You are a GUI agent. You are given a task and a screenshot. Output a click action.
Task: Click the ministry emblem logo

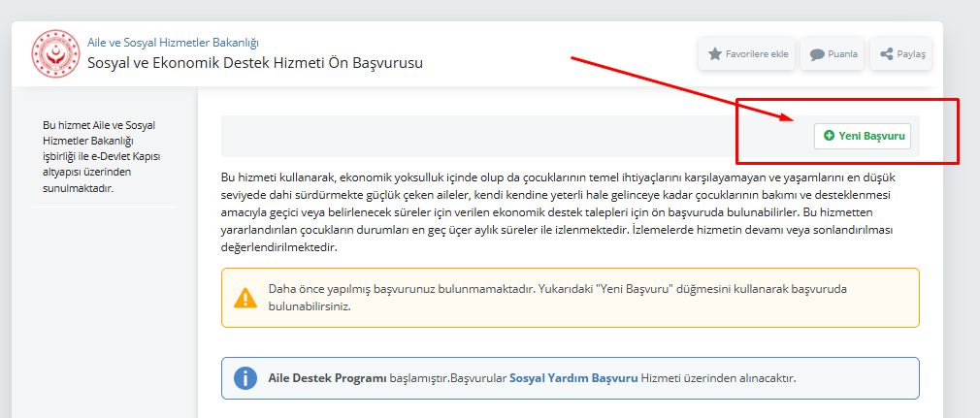click(x=55, y=53)
